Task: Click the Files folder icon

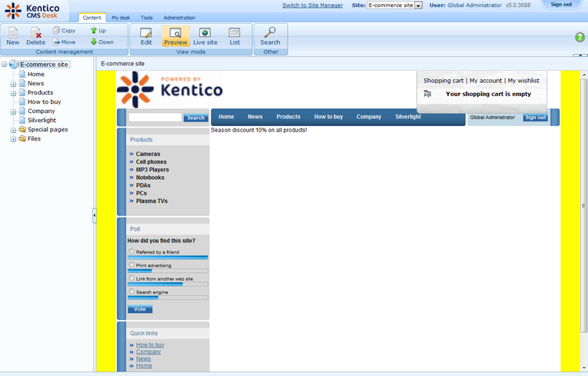Action: pyautogui.click(x=22, y=138)
